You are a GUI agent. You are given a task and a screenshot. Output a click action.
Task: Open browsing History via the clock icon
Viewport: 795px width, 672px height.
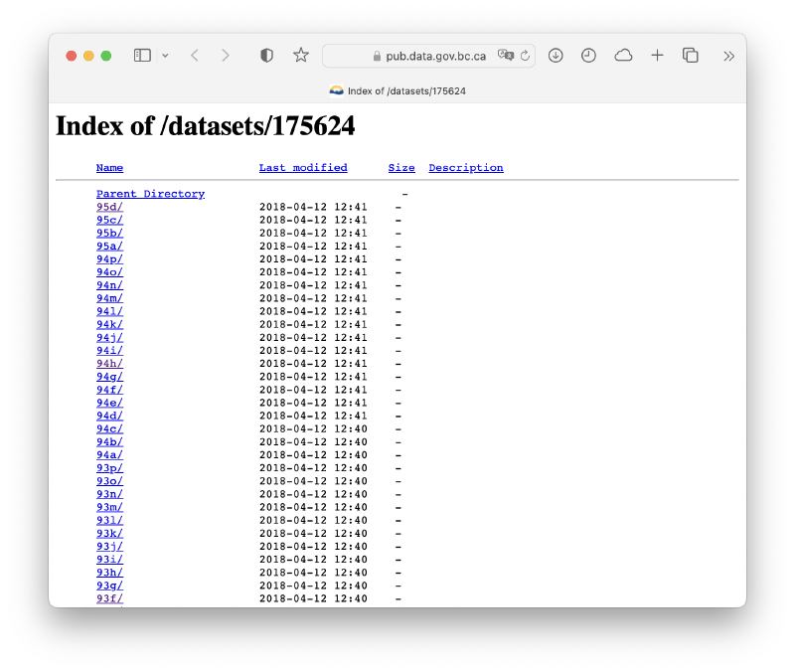pos(588,56)
